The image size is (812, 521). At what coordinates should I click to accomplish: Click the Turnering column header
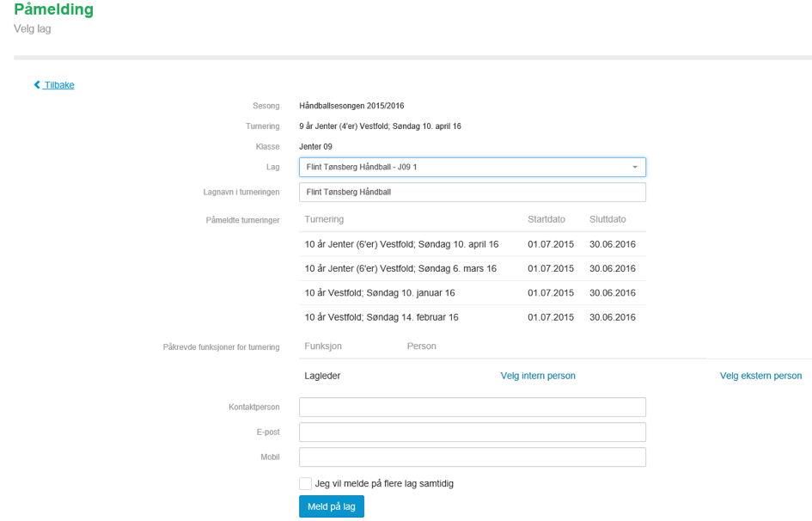(324, 220)
